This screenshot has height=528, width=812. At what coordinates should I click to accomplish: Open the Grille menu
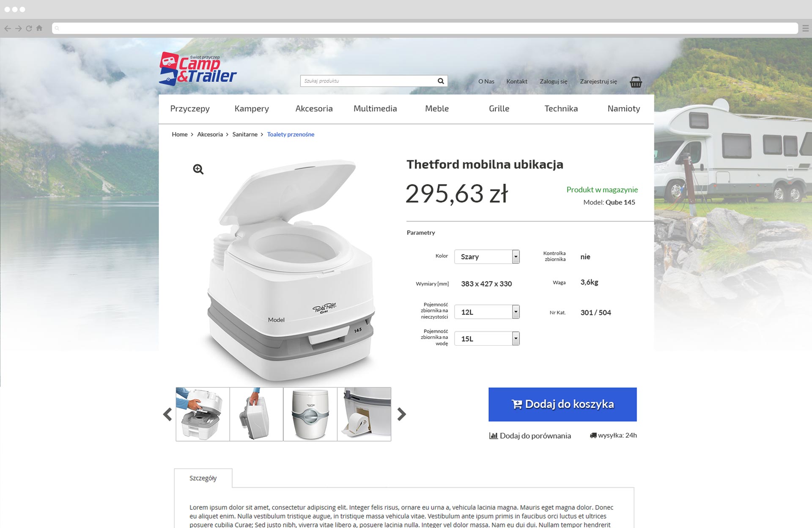click(x=499, y=109)
